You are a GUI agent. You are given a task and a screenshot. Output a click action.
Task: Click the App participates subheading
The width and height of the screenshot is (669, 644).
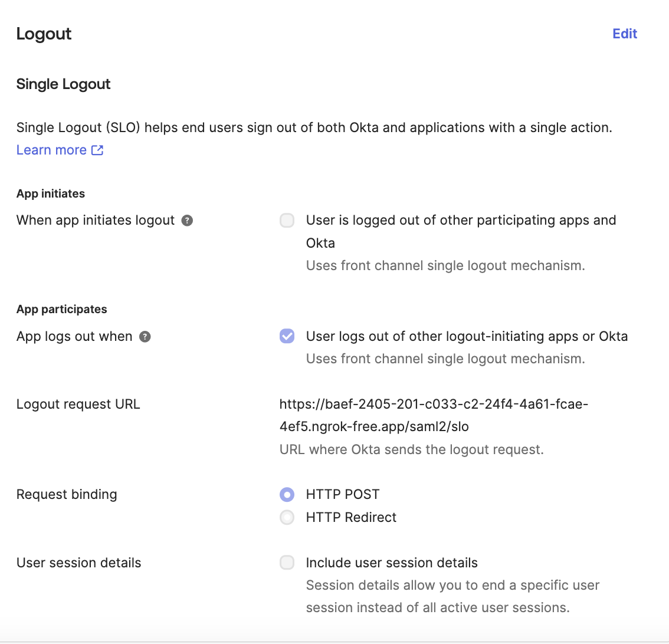click(x=62, y=309)
